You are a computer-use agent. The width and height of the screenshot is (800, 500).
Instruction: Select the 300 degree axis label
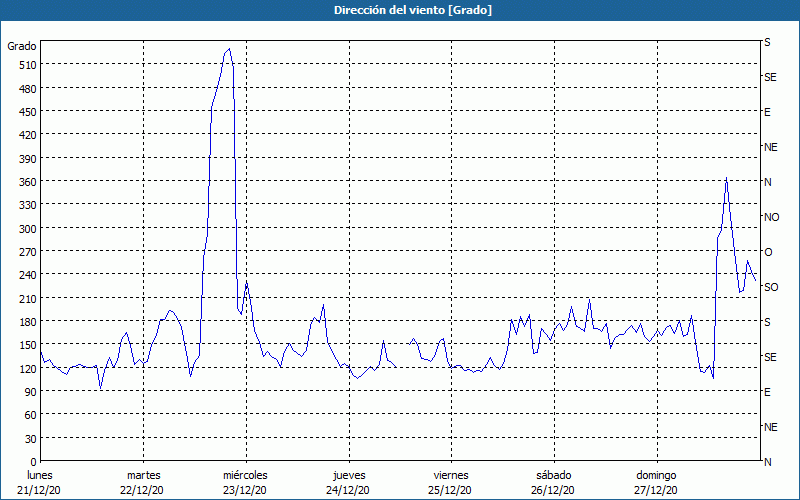pyautogui.click(x=28, y=229)
